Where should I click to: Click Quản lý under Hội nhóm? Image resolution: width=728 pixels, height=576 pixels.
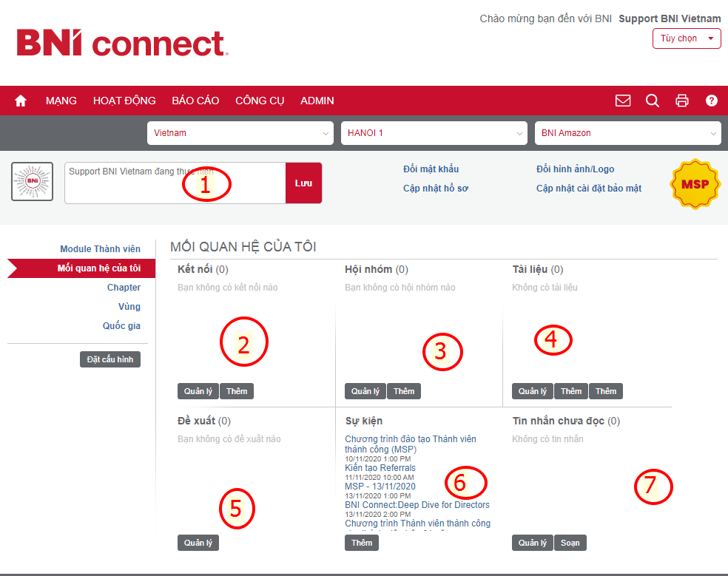point(365,391)
